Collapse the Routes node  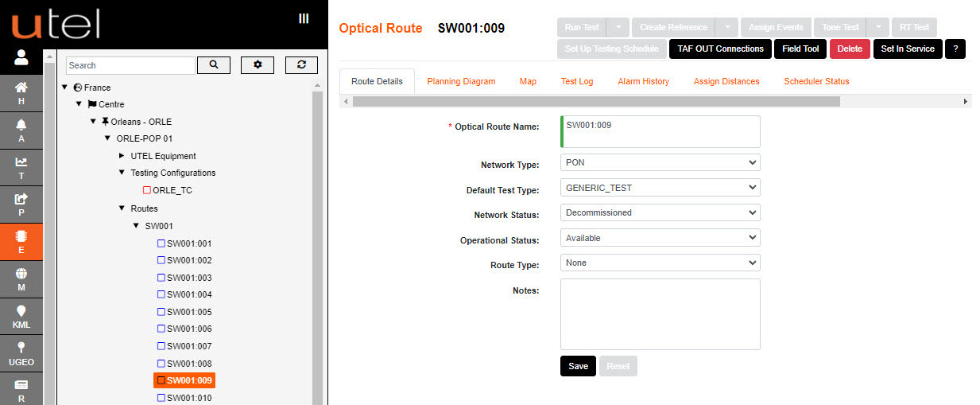(122, 208)
